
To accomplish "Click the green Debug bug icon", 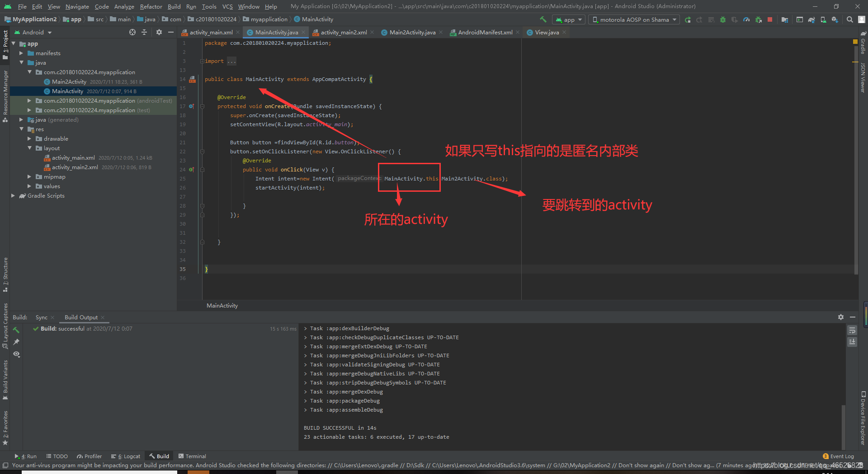I will tap(723, 19).
